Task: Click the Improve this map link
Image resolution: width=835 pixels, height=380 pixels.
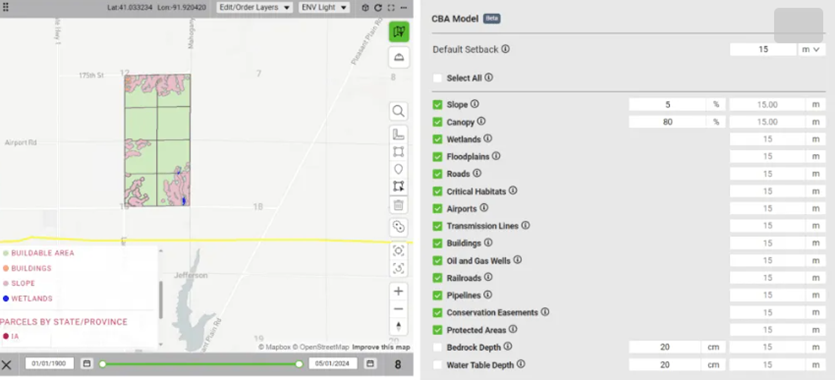Action: pyautogui.click(x=381, y=347)
